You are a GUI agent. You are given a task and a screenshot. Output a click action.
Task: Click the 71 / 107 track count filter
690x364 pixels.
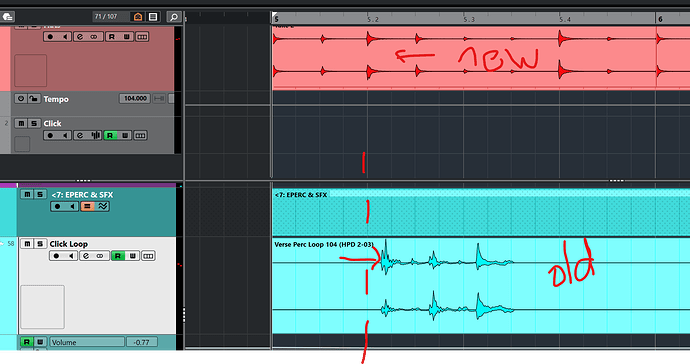pos(106,17)
